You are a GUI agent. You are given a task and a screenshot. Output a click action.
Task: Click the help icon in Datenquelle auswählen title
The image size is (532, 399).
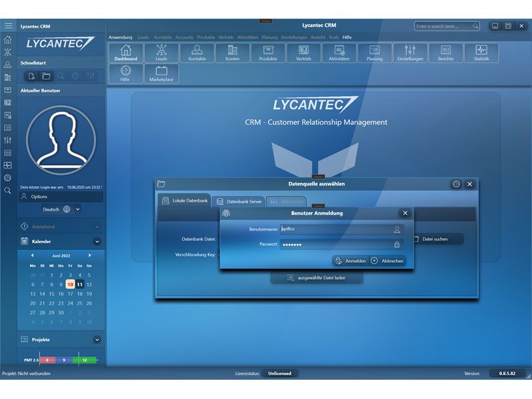coord(456,184)
